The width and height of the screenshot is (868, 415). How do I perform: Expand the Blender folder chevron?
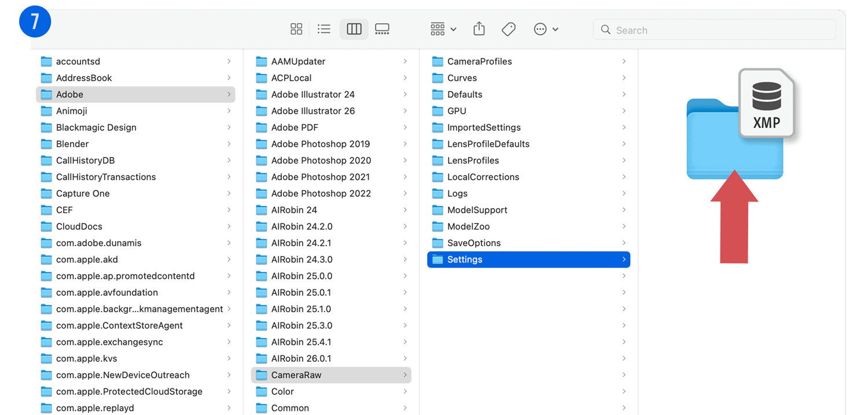229,144
